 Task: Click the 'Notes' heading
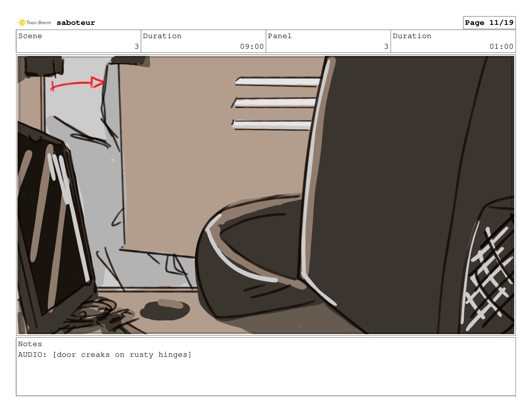click(x=30, y=344)
